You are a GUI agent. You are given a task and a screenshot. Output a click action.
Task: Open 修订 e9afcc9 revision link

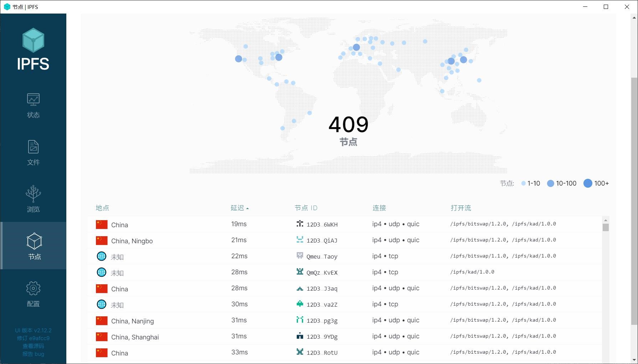point(33,338)
